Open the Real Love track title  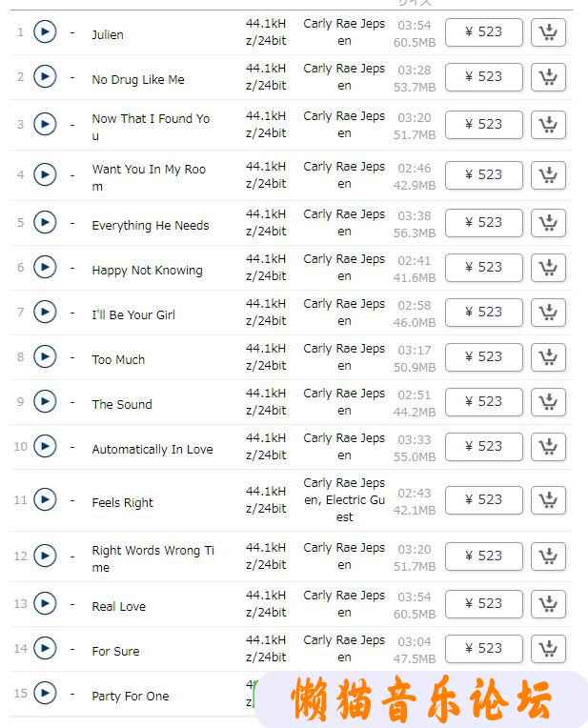(119, 606)
